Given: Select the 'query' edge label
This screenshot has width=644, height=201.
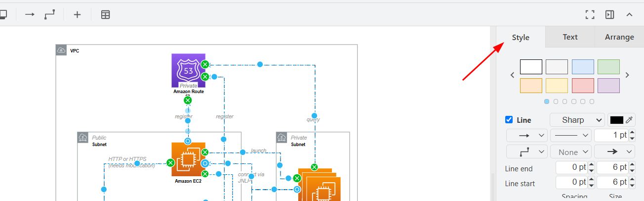Looking at the screenshot, I should [313, 119].
